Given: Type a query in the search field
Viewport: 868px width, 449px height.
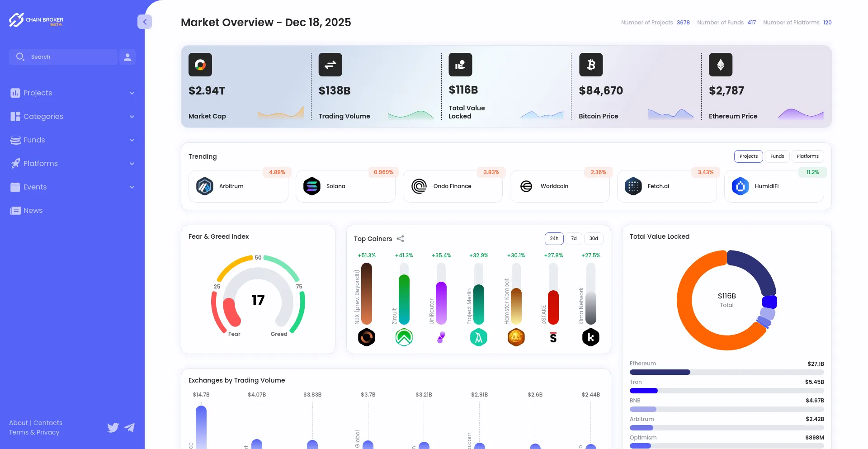Looking at the screenshot, I should coord(68,57).
